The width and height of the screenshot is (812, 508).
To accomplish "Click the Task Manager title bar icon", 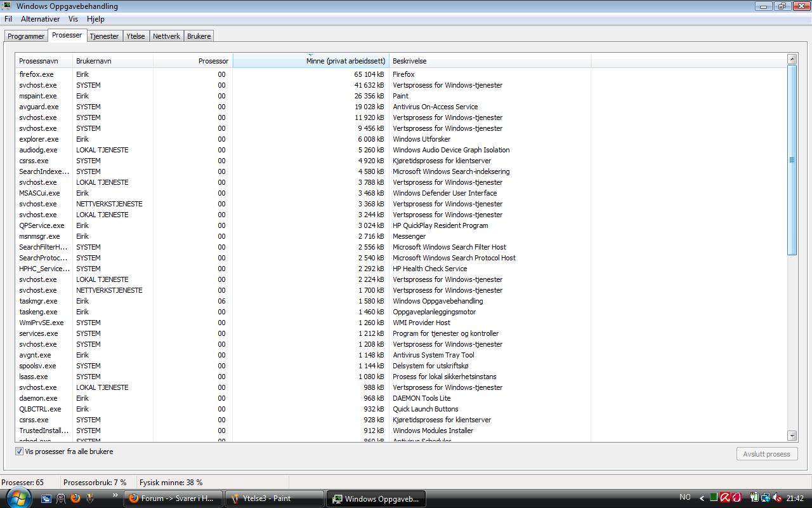I will tap(7, 6).
